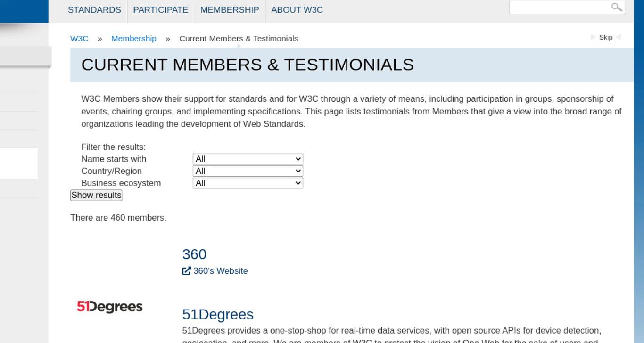The image size is (644, 343).
Task: Visit 360's Website link
Action: pos(220,271)
